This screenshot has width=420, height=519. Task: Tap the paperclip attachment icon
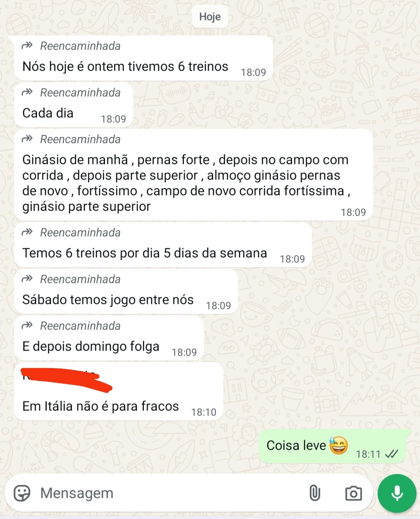click(x=315, y=493)
